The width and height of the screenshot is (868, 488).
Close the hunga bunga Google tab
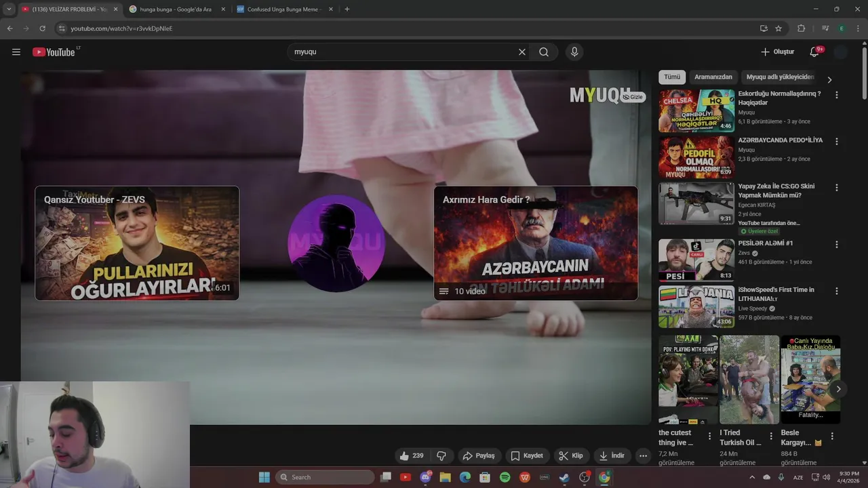[223, 9]
